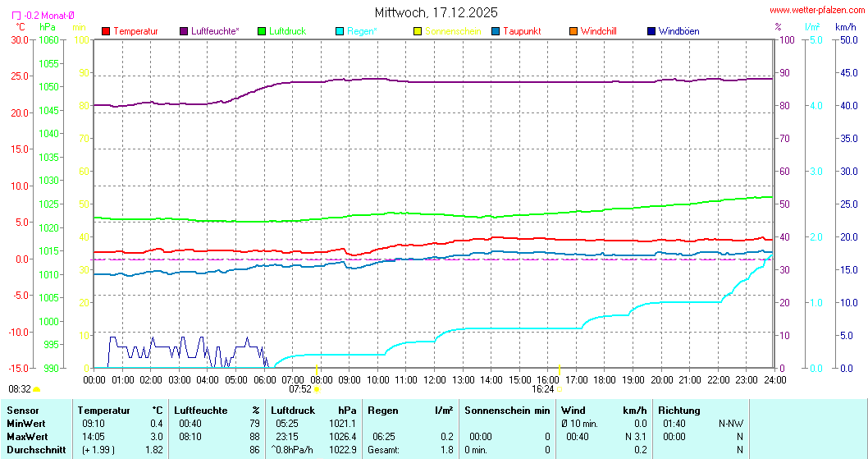Select the MaxWert row label
The width and height of the screenshot is (868, 459).
point(27,436)
